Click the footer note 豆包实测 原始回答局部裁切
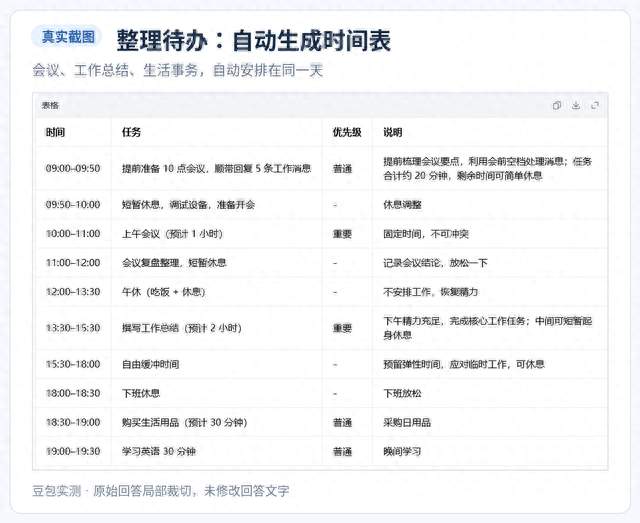 coord(111,490)
